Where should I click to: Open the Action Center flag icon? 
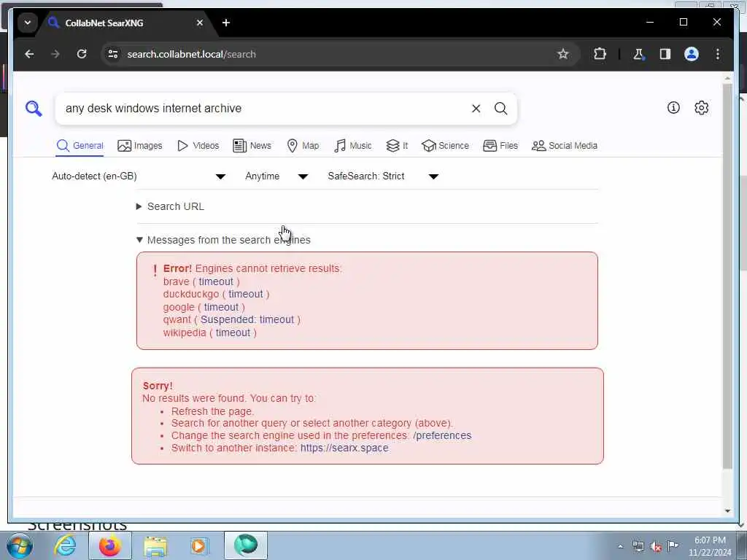tap(673, 546)
